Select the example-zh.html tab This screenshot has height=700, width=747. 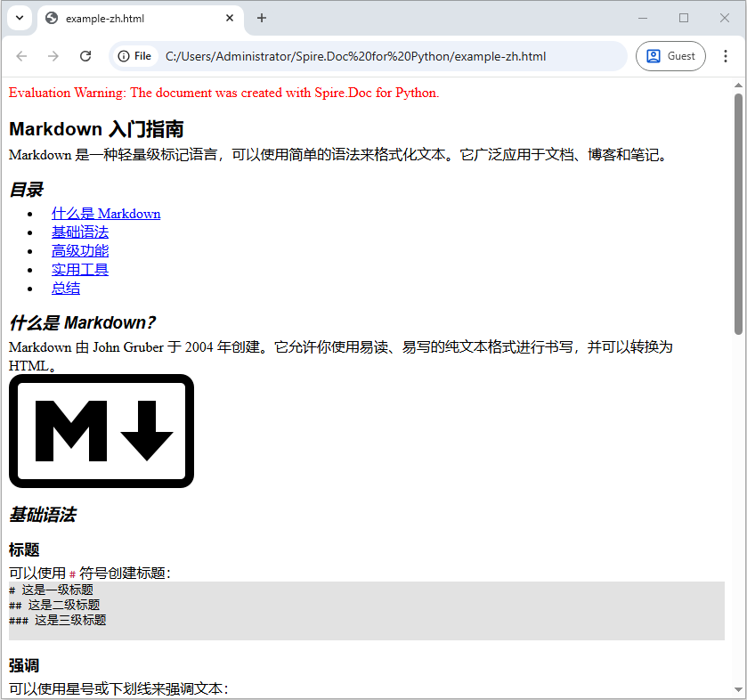pyautogui.click(x=134, y=18)
